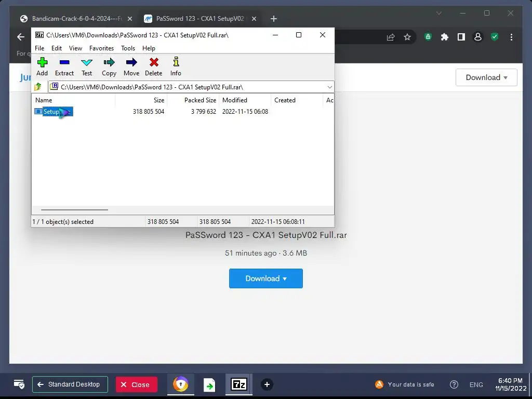Expand the address path dropdown arrow
Viewport: 532px width, 399px height.
(329, 87)
